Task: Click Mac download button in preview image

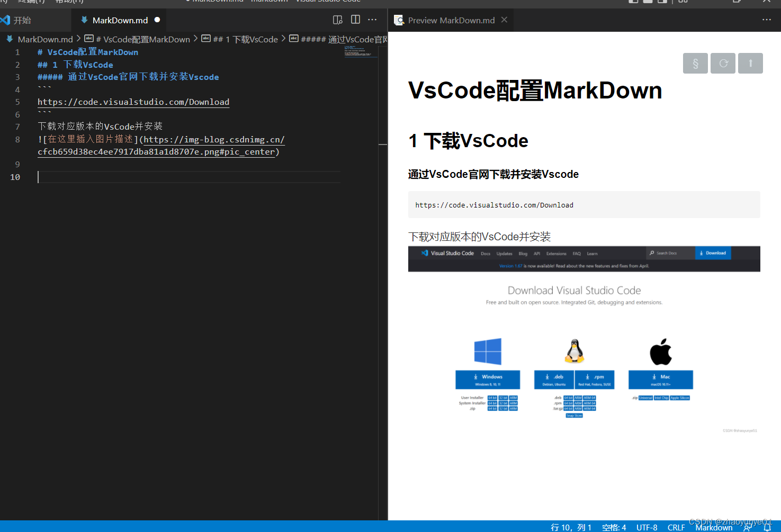Action: pyautogui.click(x=660, y=380)
